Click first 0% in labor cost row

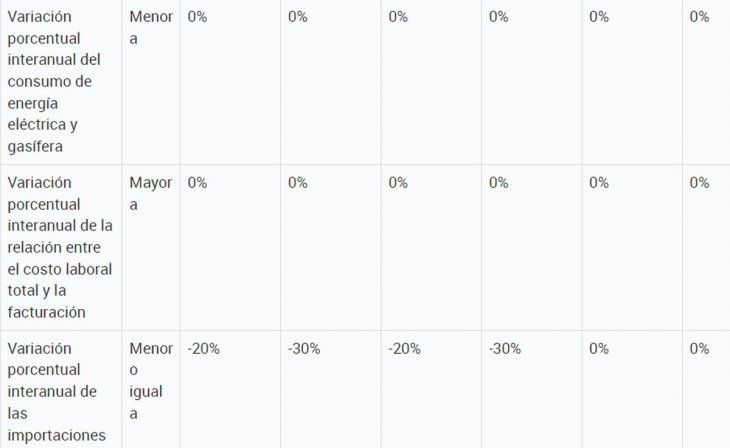(197, 183)
